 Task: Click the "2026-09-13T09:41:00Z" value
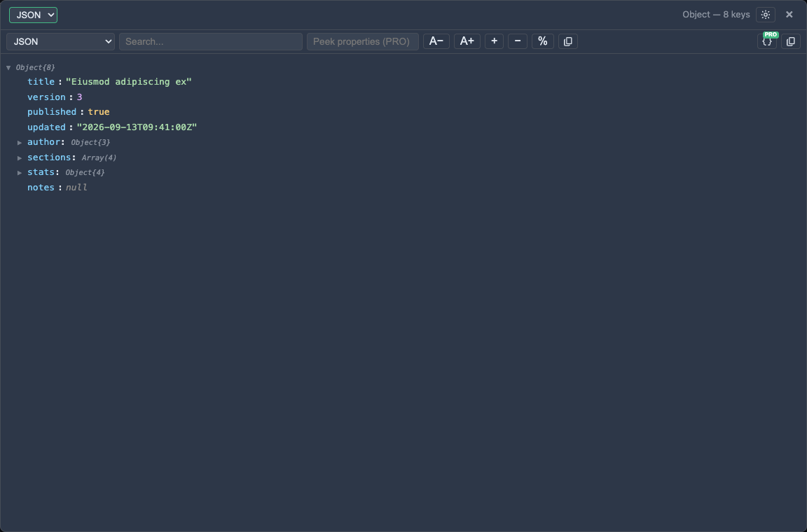(137, 127)
